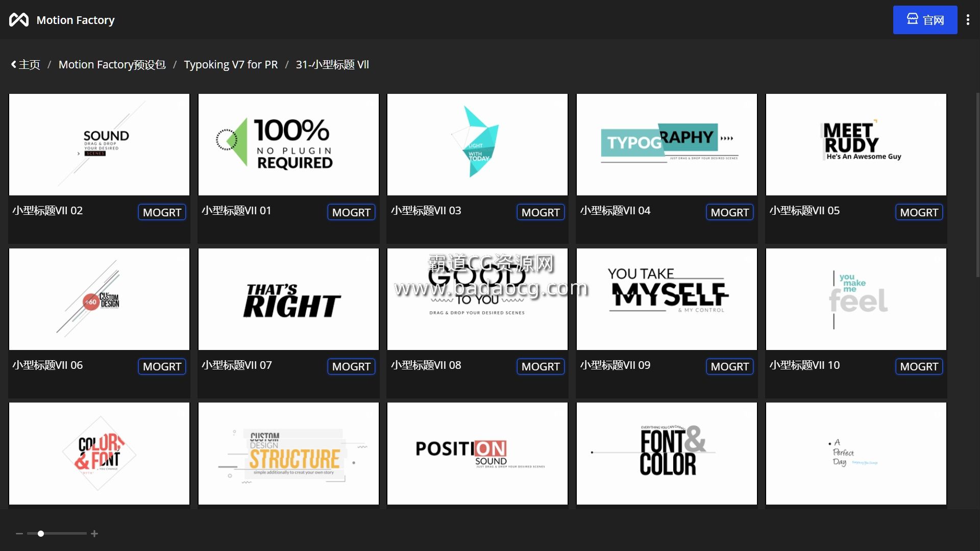This screenshot has width=980, height=551.
Task: Select the A Perfect Day thumbnail
Action: click(x=856, y=454)
